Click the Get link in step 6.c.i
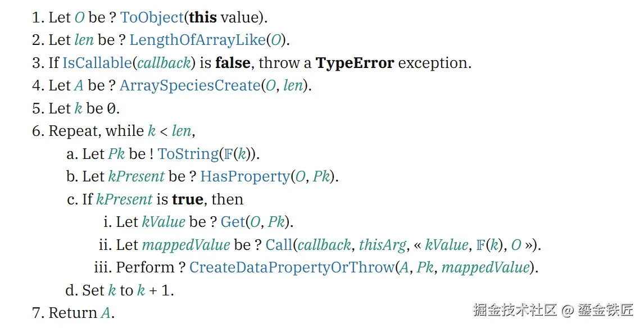Image resolution: width=644 pixels, height=328 pixels. [233, 222]
